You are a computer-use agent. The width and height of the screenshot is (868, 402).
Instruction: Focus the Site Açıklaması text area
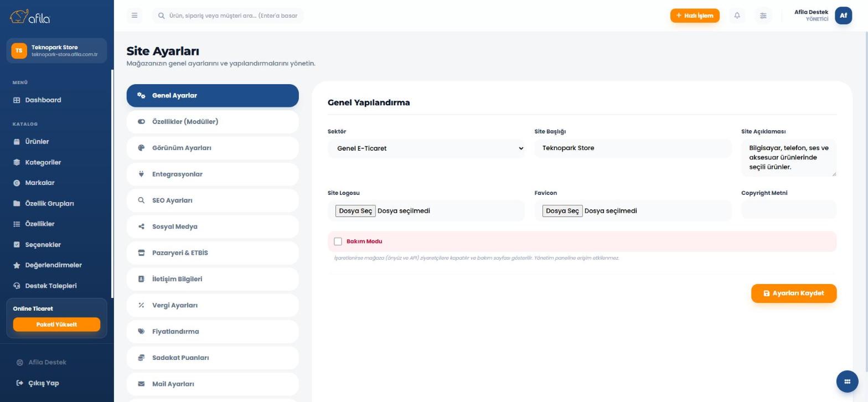pos(789,158)
